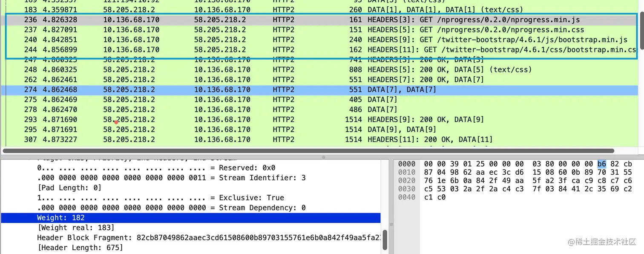Select the Reserved: 0x0 field
The width and height of the screenshot is (644, 254).
pyautogui.click(x=191, y=168)
